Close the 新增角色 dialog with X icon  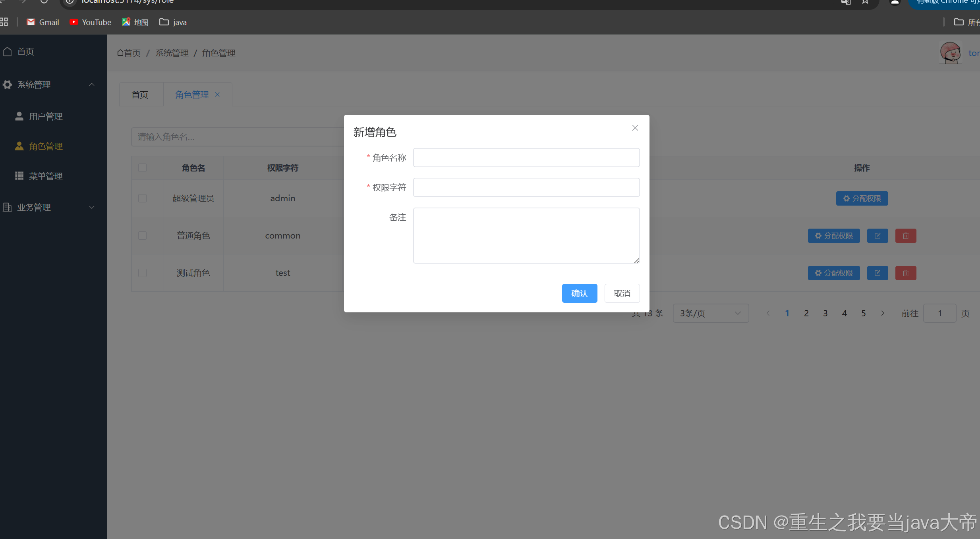[x=635, y=128]
